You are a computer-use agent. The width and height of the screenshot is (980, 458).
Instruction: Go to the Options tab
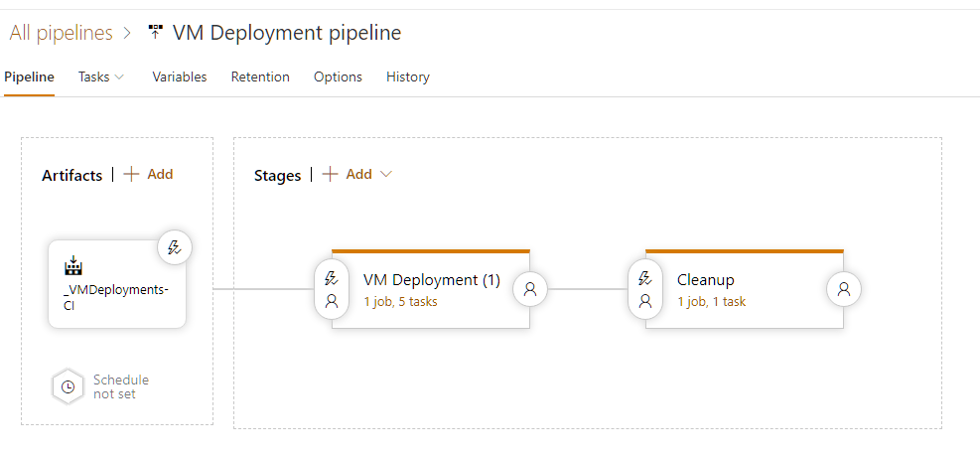click(x=338, y=76)
